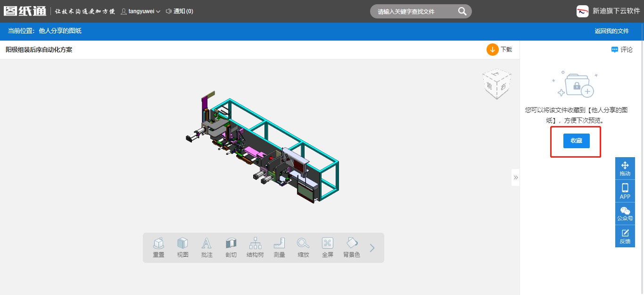Open the Background color (背景色) tool
This screenshot has width=644, height=295.
click(x=352, y=247)
